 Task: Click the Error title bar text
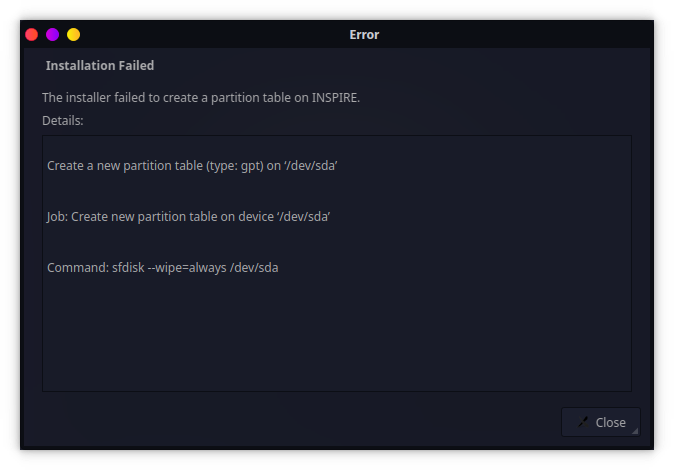tap(364, 35)
